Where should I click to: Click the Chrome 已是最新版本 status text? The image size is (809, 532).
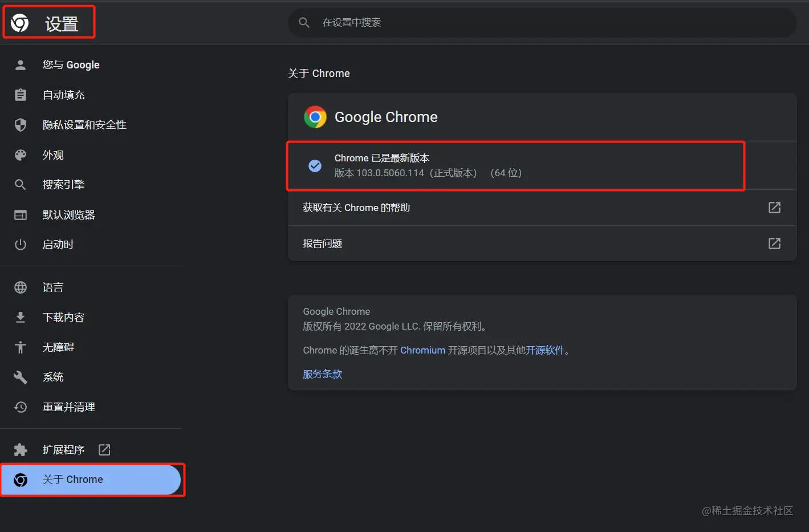tap(382, 158)
